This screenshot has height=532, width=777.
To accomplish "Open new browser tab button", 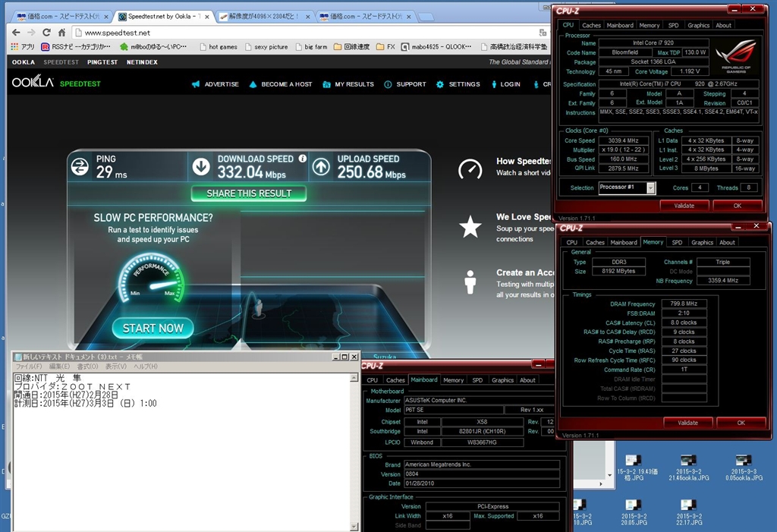I will [426, 17].
